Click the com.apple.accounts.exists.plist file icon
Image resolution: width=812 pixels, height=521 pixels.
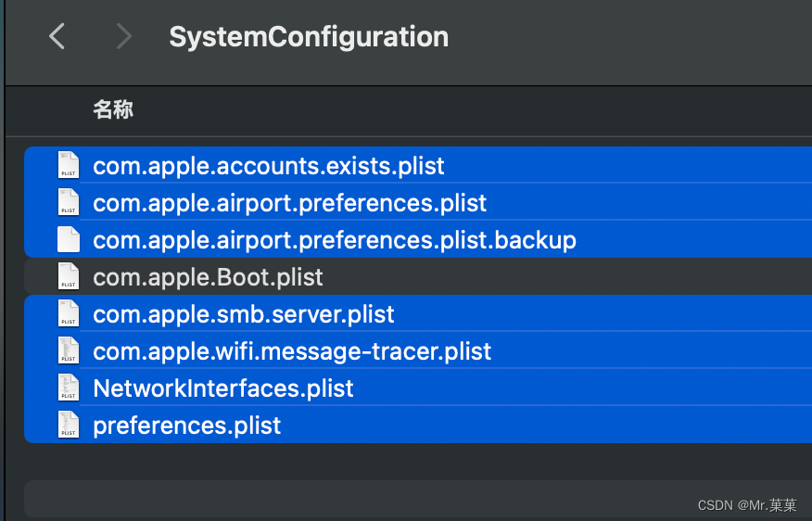pyautogui.click(x=69, y=165)
